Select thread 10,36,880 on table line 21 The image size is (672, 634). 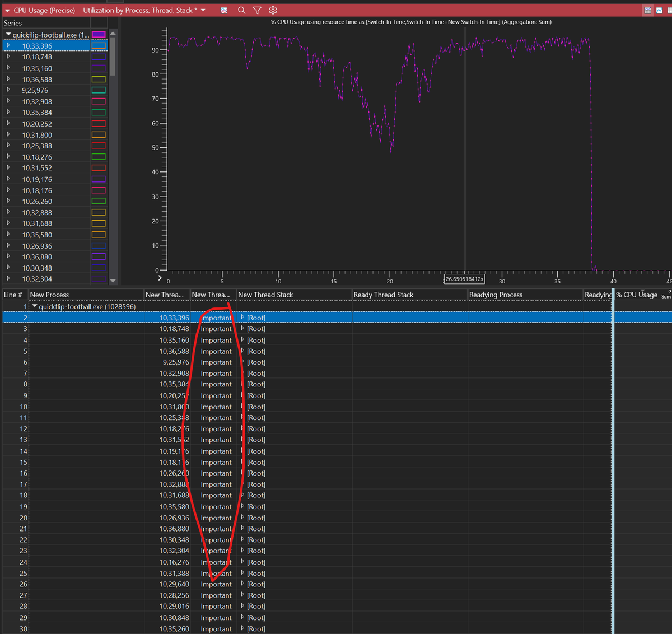[x=174, y=529]
